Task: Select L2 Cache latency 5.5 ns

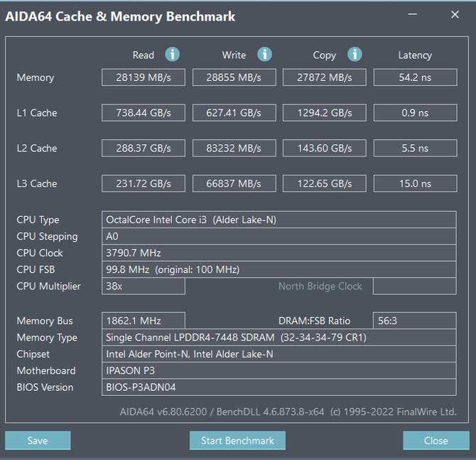Action: pyautogui.click(x=415, y=148)
